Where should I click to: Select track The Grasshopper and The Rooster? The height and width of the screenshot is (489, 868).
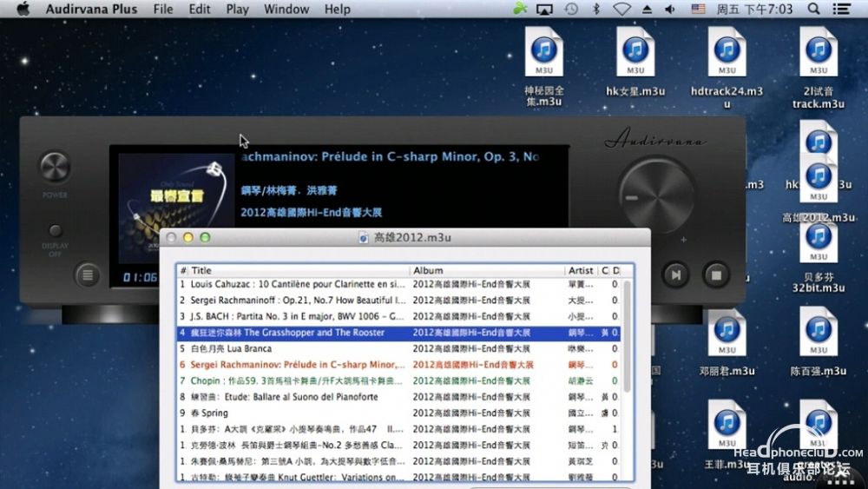[398, 333]
